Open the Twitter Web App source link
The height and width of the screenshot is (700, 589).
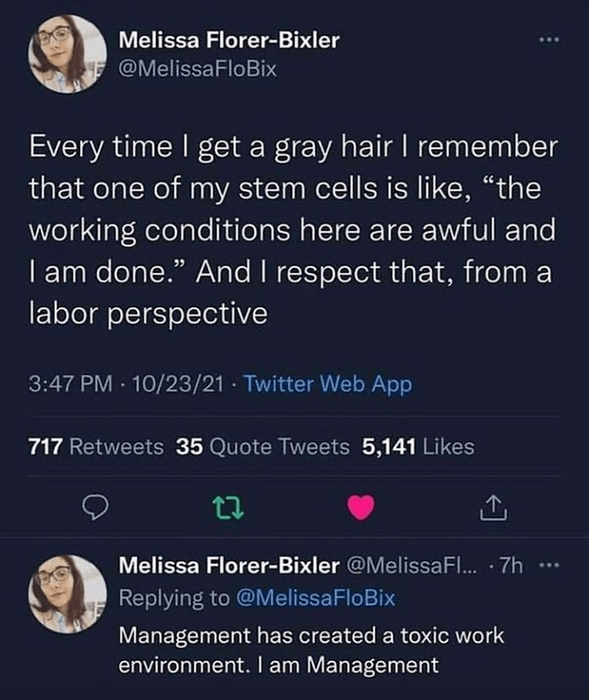[327, 384]
